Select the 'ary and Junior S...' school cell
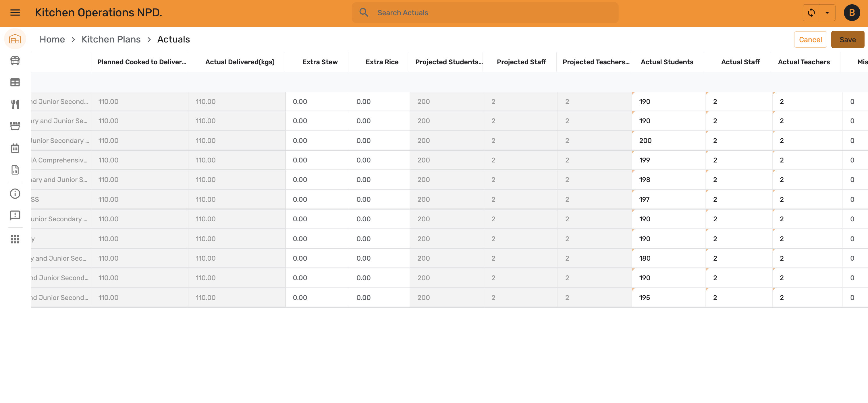Viewport: 868px width, 403px height. (x=61, y=180)
